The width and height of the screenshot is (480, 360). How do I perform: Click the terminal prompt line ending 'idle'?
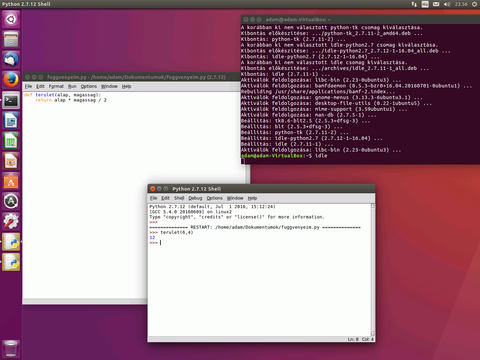[284, 156]
